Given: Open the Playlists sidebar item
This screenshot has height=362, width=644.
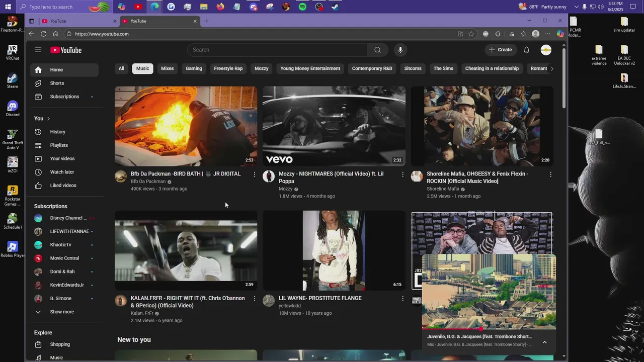Looking at the screenshot, I should click(64, 145).
